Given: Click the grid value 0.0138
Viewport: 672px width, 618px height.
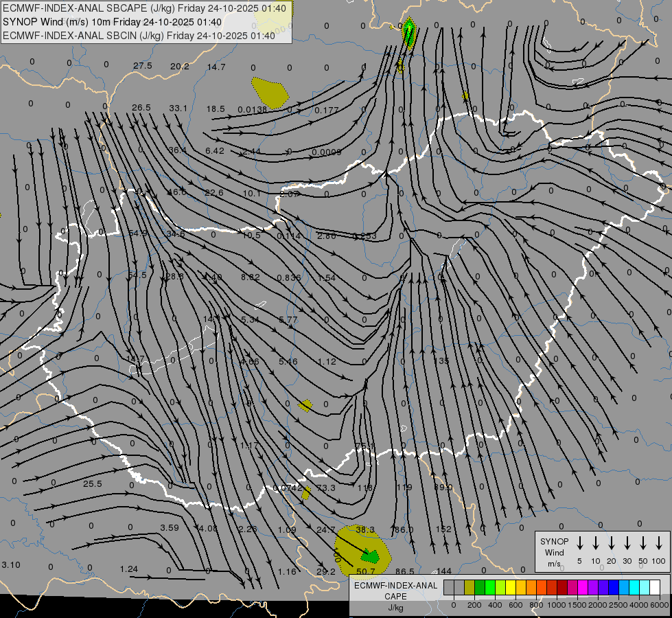Looking at the screenshot, I should tap(253, 110).
